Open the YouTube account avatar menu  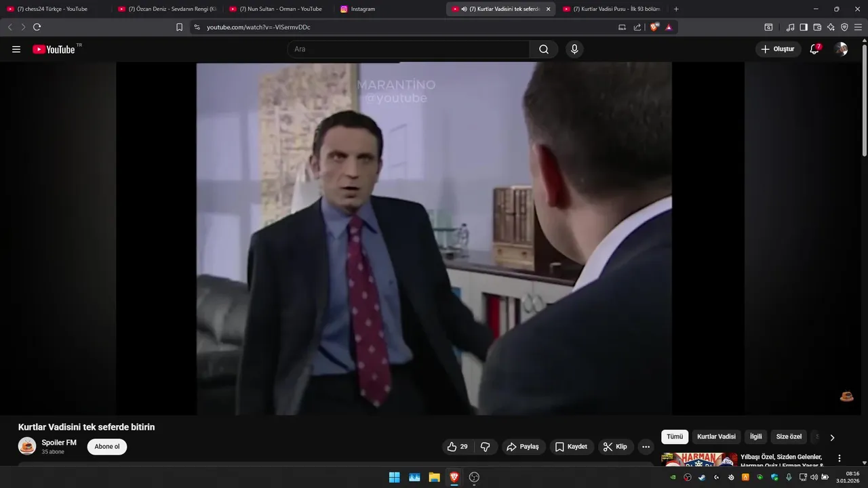pos(841,49)
